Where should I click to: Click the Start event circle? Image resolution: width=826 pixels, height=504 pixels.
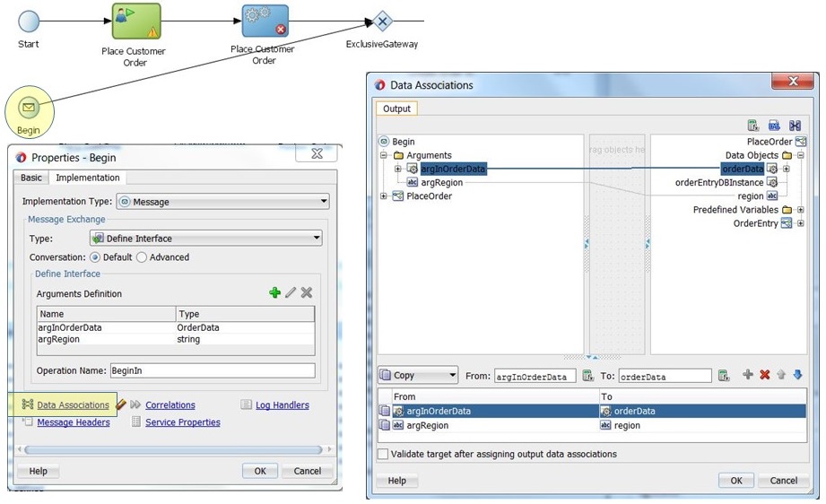click(x=29, y=21)
